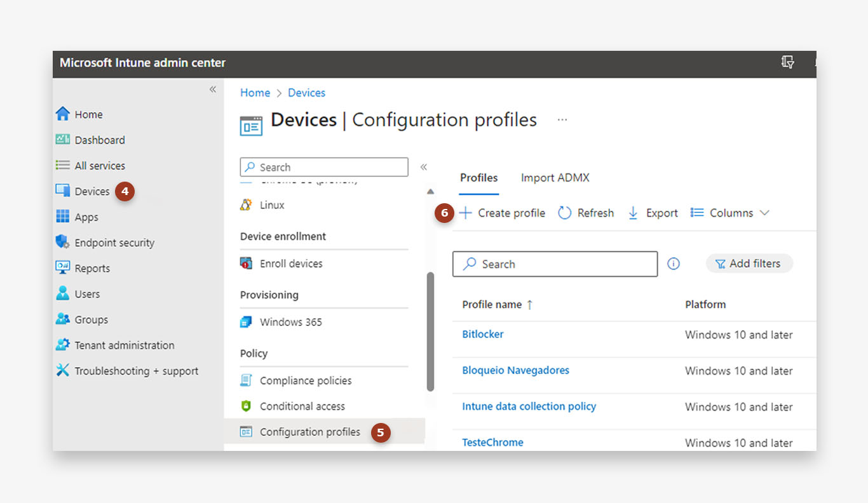Click the Device enrollment section heading
Screen dimensions: 868x503
(283, 236)
